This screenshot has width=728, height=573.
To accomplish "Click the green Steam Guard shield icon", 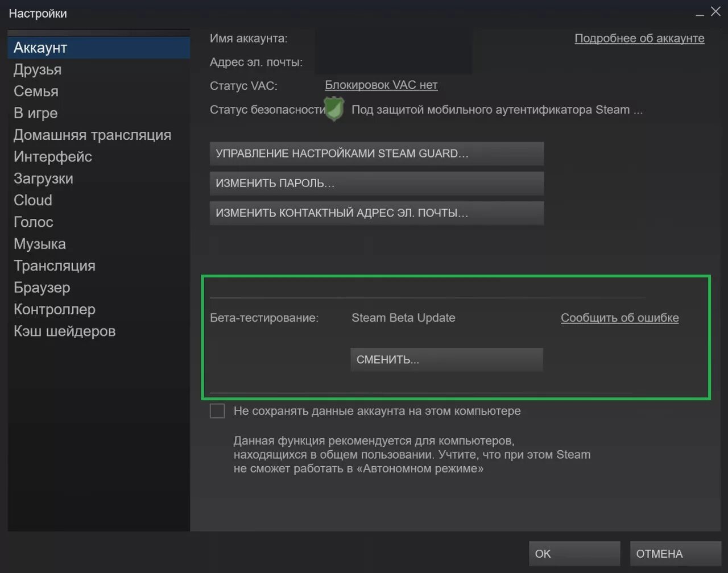I will point(334,109).
